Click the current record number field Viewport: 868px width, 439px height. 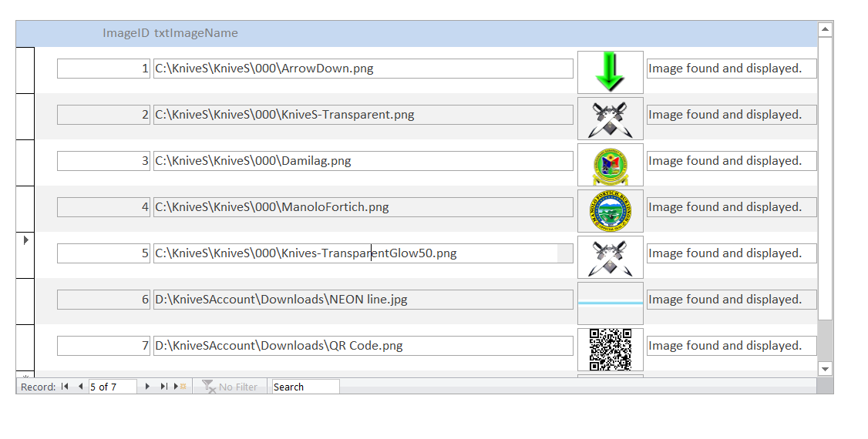tap(113, 387)
